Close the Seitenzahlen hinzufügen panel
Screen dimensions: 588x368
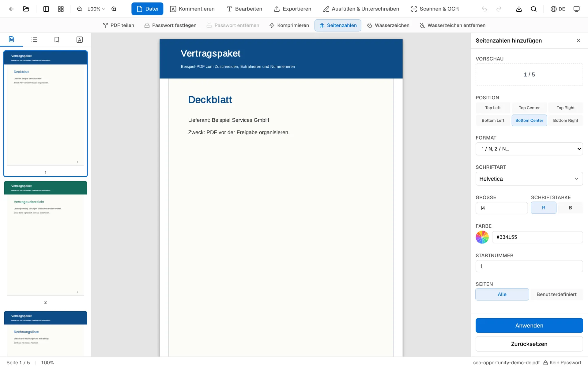click(579, 40)
